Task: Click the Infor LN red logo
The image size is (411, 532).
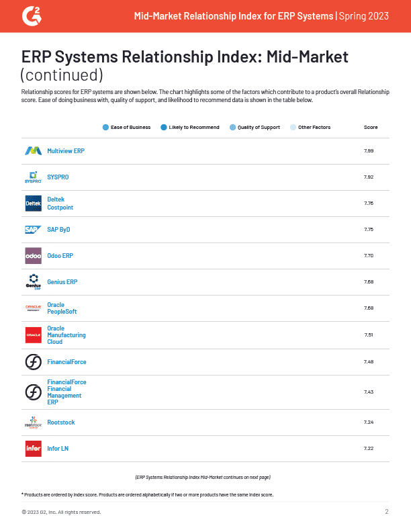Action: pyautogui.click(x=33, y=449)
